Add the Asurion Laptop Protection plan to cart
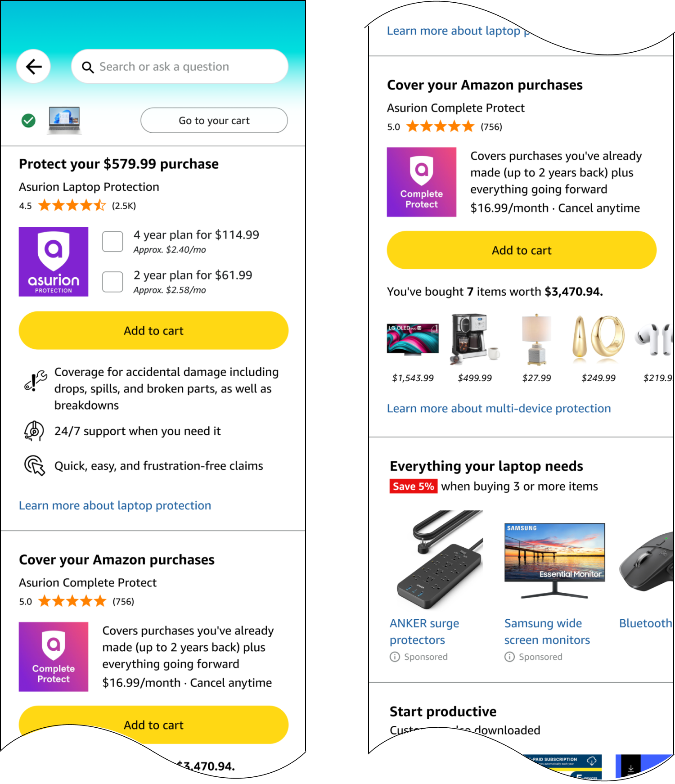675x784 pixels. click(x=153, y=331)
